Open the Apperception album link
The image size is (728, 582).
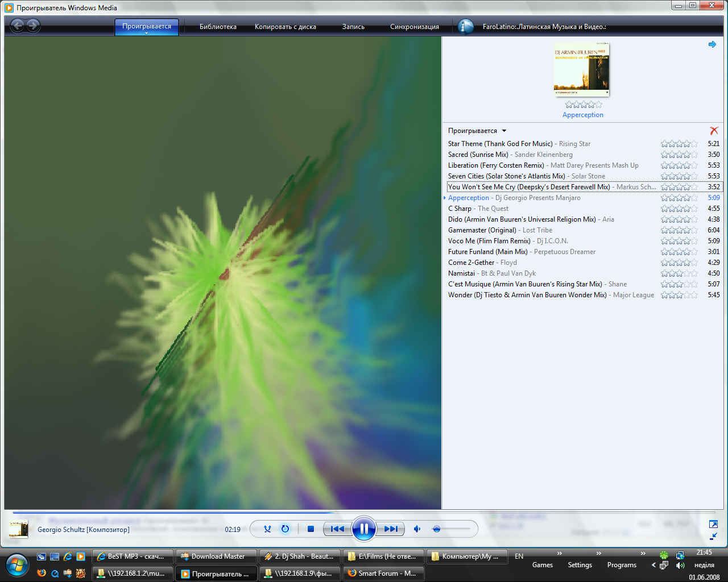click(x=583, y=115)
